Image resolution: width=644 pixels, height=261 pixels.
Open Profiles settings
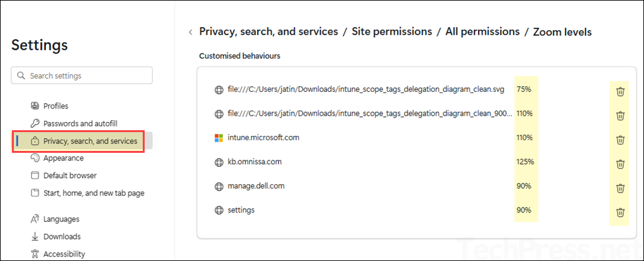coord(56,106)
